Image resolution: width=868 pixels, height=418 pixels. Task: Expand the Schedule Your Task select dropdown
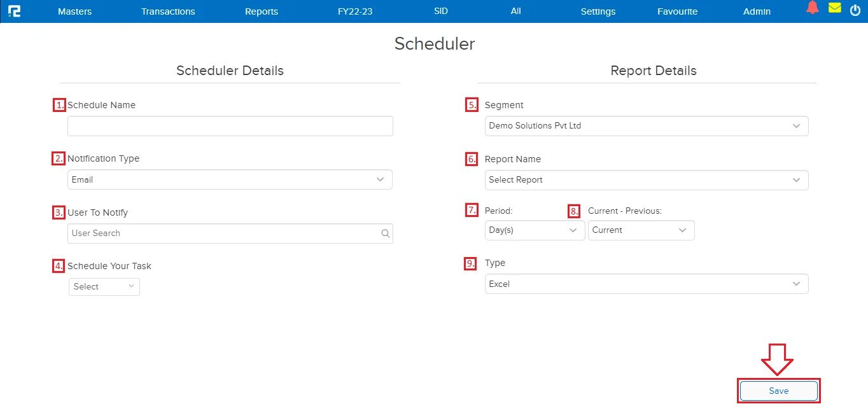click(104, 286)
